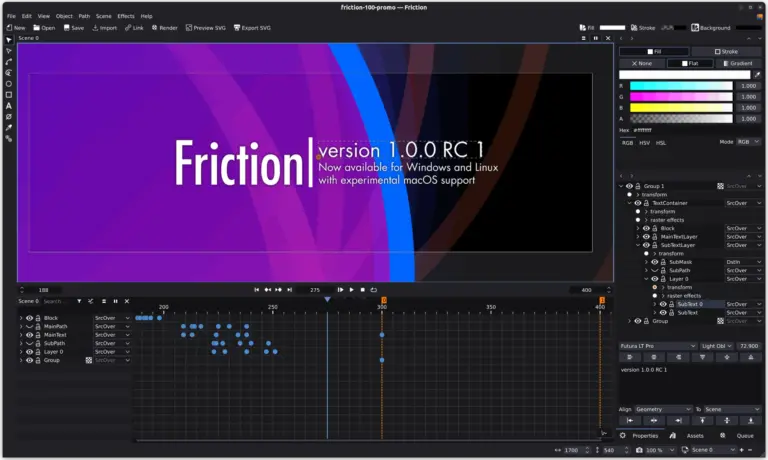Hide the Block layer in timeline
This screenshot has width=768, height=460.
[x=29, y=318]
